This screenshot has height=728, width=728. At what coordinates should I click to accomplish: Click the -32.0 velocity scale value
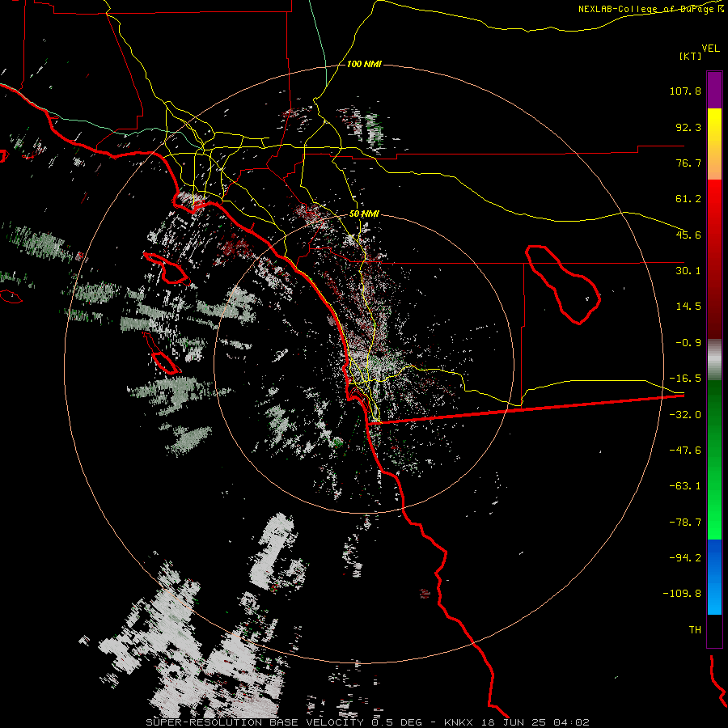pos(685,415)
